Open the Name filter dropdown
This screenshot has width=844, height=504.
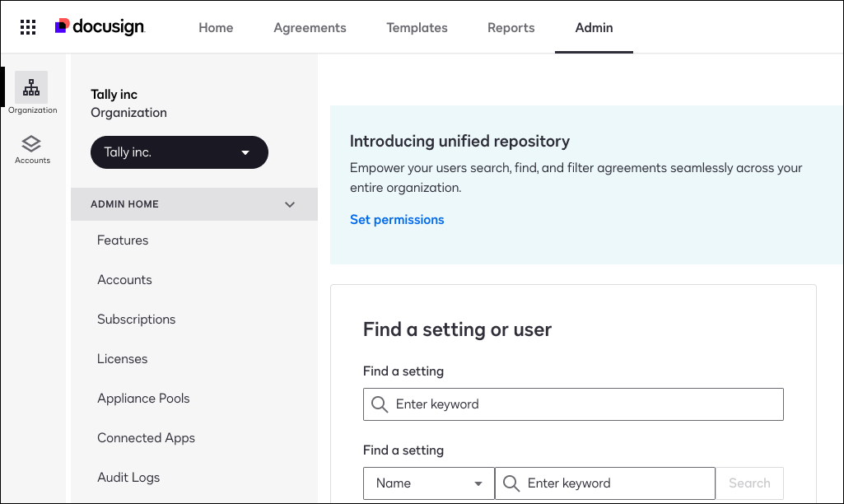pos(428,483)
